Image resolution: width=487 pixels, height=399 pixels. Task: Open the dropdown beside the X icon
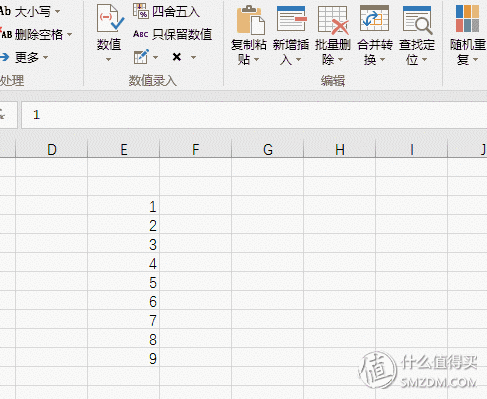click(193, 57)
